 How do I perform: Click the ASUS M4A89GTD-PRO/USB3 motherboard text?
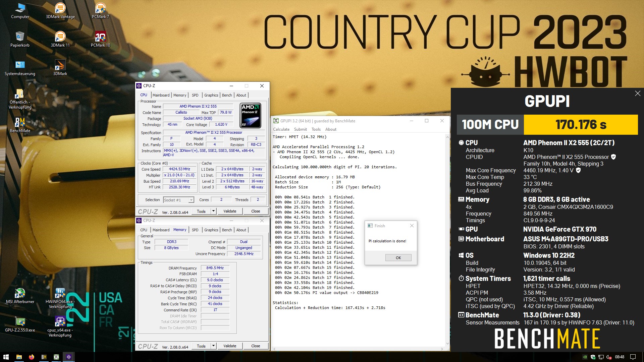point(566,239)
